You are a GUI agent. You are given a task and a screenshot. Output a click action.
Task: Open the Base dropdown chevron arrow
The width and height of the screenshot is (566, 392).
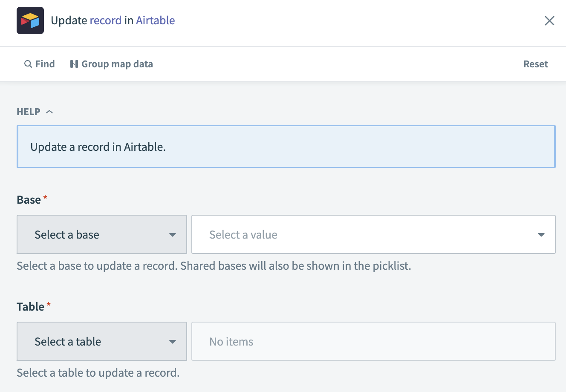[172, 234]
